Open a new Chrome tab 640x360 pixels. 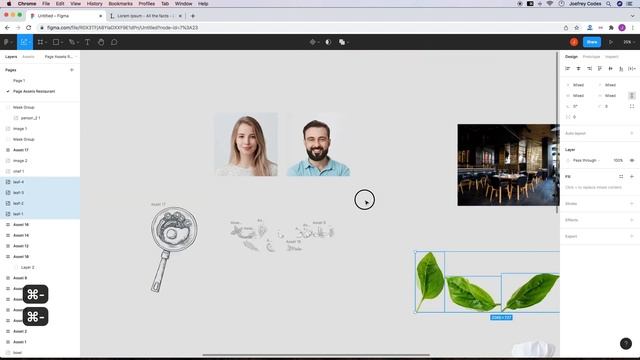193,16
